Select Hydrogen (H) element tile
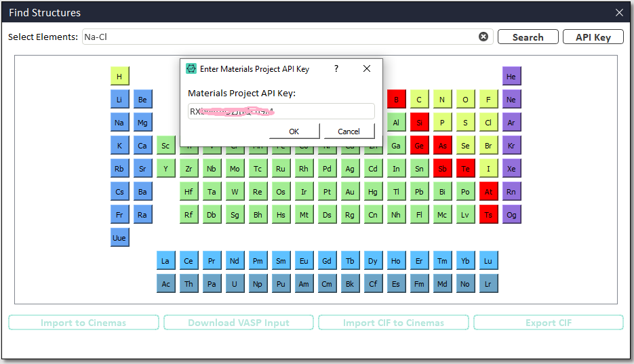The width and height of the screenshot is (634, 364). pyautogui.click(x=120, y=77)
